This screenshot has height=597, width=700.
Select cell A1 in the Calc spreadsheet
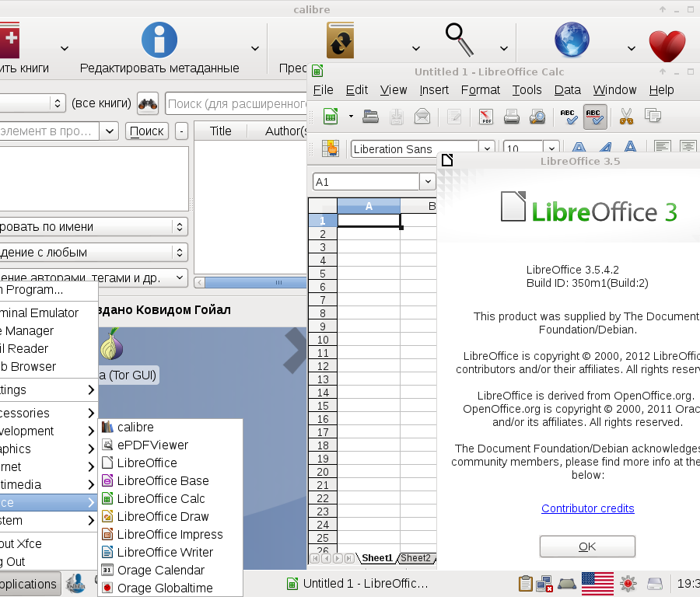(369, 221)
